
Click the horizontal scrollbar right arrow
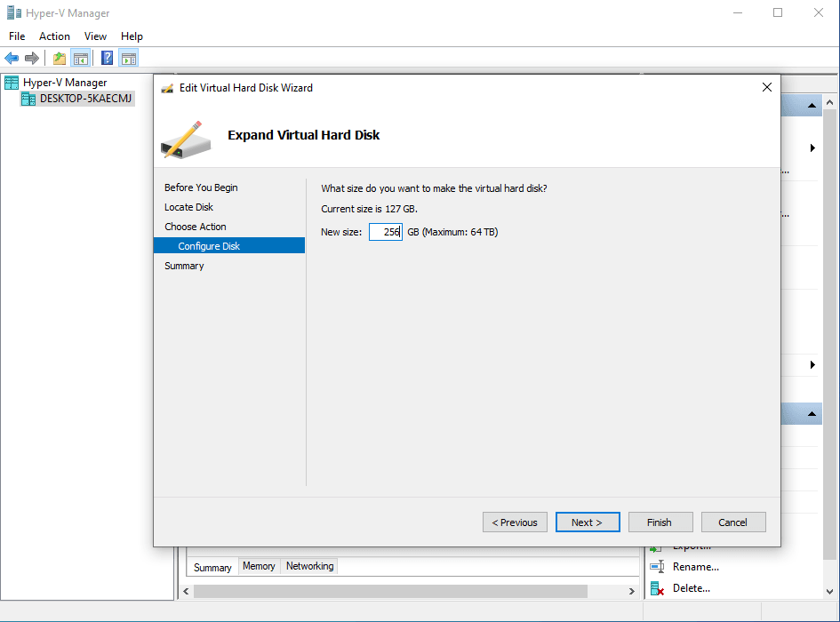(x=632, y=592)
